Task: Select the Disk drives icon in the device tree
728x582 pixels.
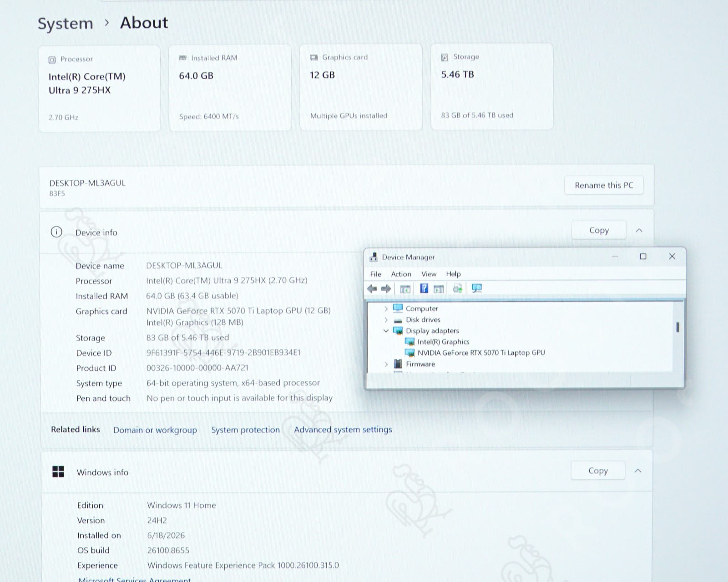Action: (x=398, y=320)
